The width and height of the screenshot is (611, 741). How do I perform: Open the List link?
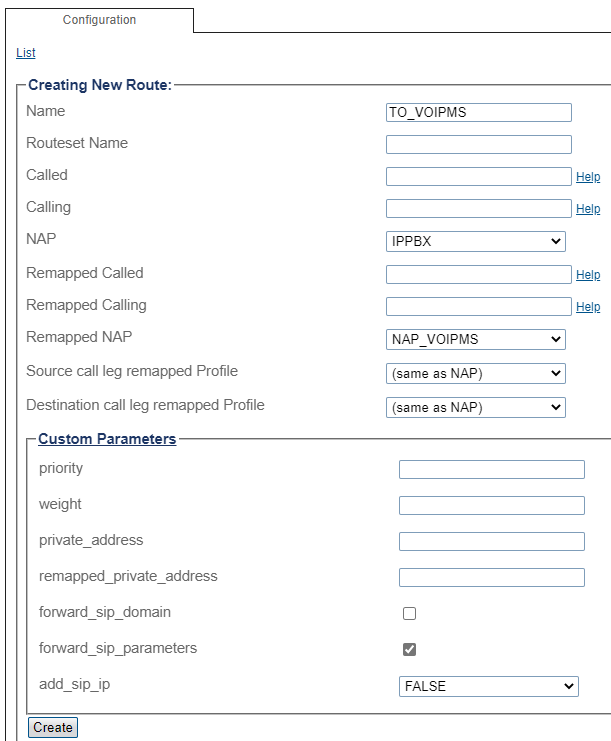(x=26, y=53)
